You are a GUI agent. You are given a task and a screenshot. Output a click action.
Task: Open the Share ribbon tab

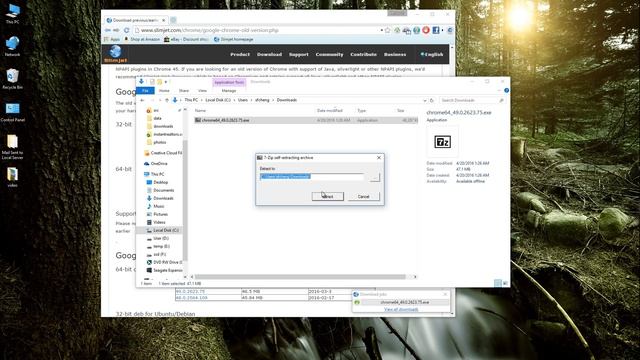click(184, 91)
